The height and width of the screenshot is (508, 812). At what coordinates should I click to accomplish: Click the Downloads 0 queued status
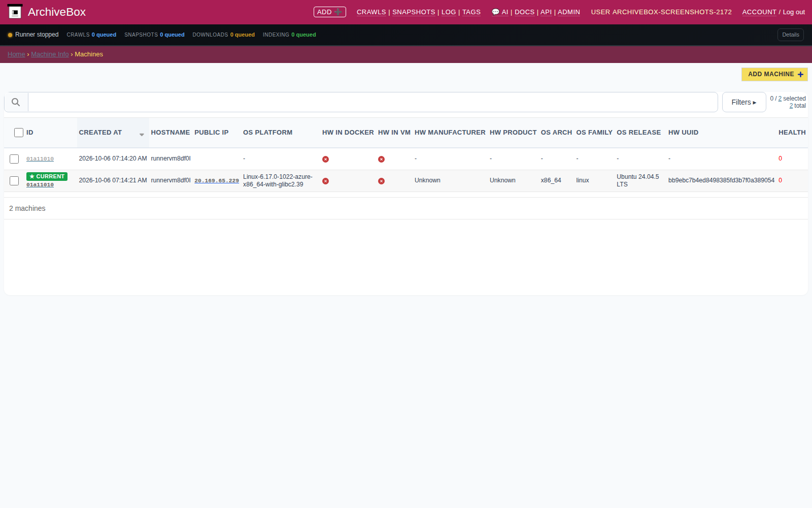[223, 35]
